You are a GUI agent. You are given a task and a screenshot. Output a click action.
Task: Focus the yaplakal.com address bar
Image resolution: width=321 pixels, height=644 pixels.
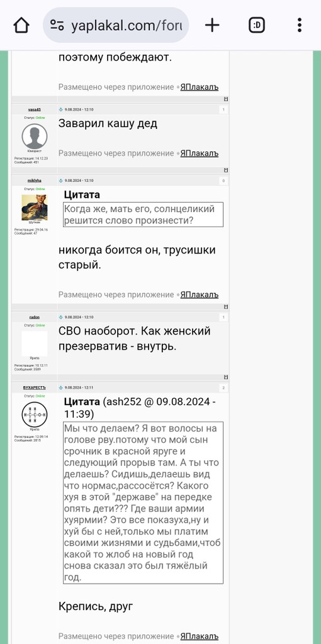tap(116, 25)
